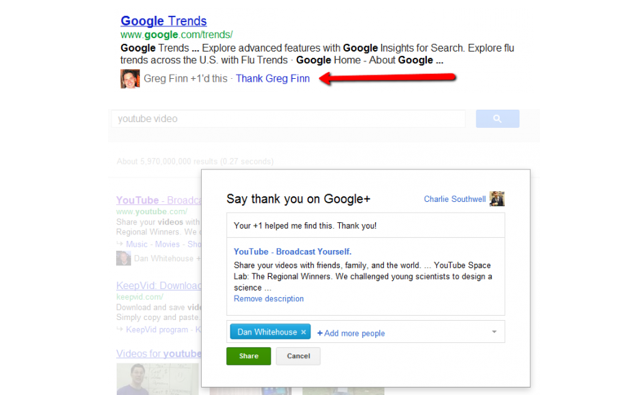Open the Google Trends result title
The width and height of the screenshot is (638, 397).
point(164,21)
